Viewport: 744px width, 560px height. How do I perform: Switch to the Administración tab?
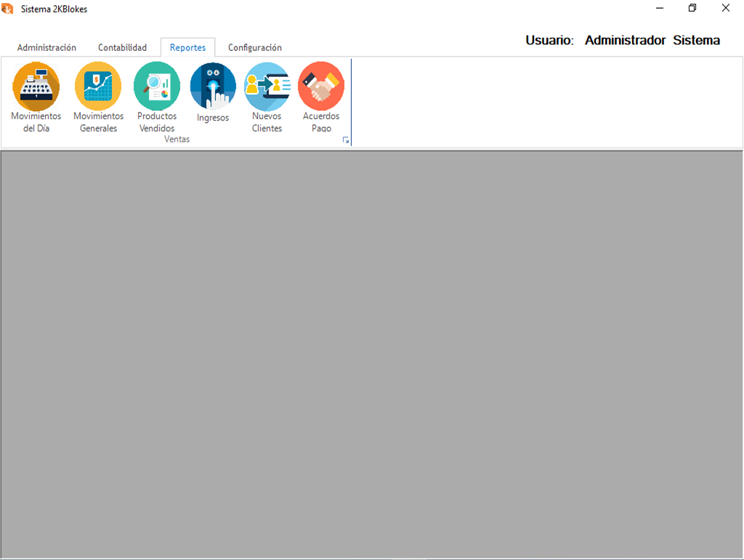point(46,48)
